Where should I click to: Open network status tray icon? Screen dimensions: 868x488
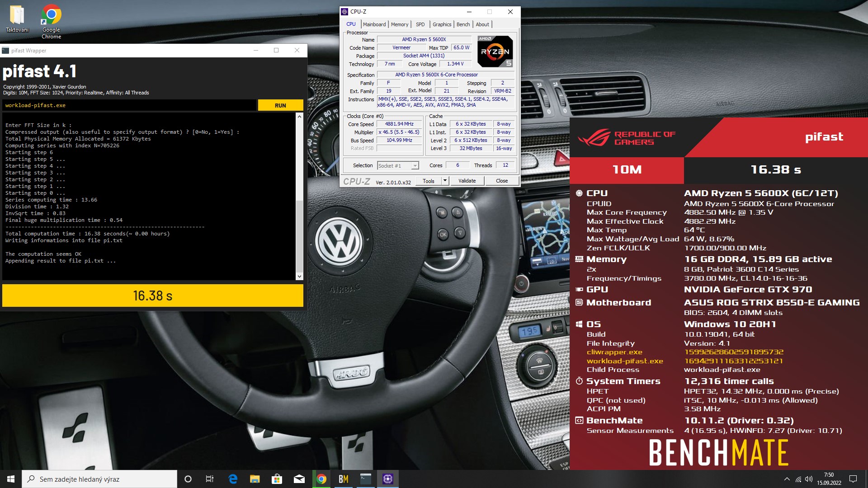(798, 479)
